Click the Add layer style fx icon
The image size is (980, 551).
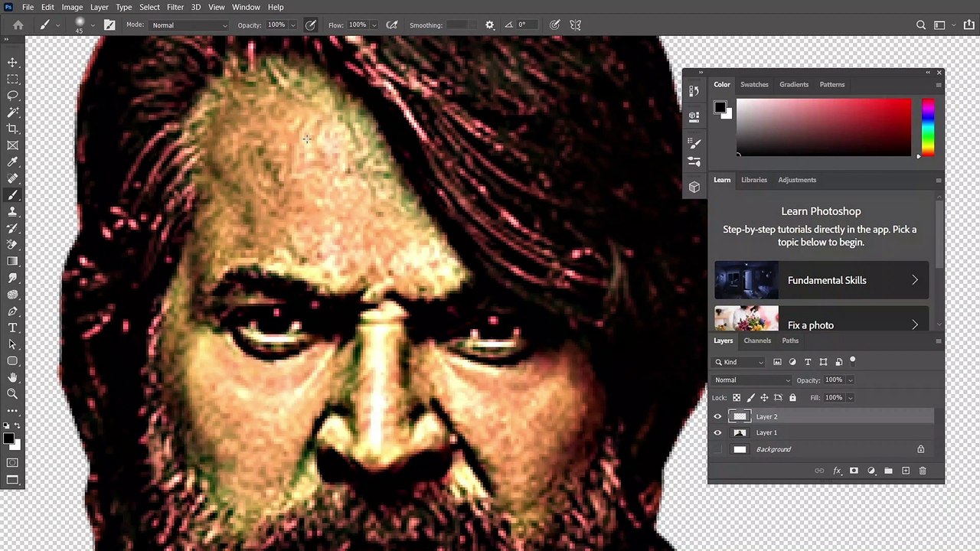837,471
